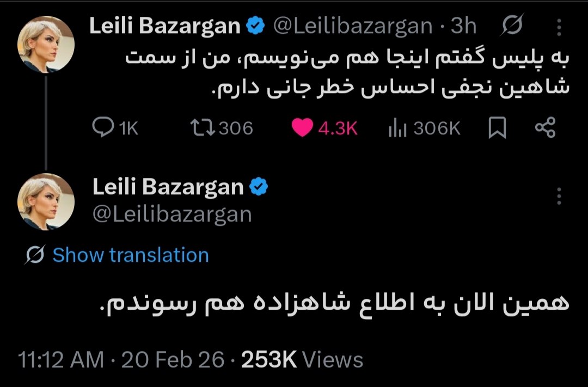
Task: Open first tweet's profile avatar
Action: tap(46, 44)
